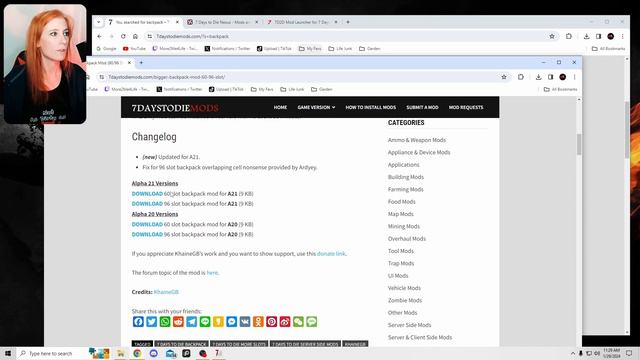Click Windows taskbar search box

click(x=51, y=353)
